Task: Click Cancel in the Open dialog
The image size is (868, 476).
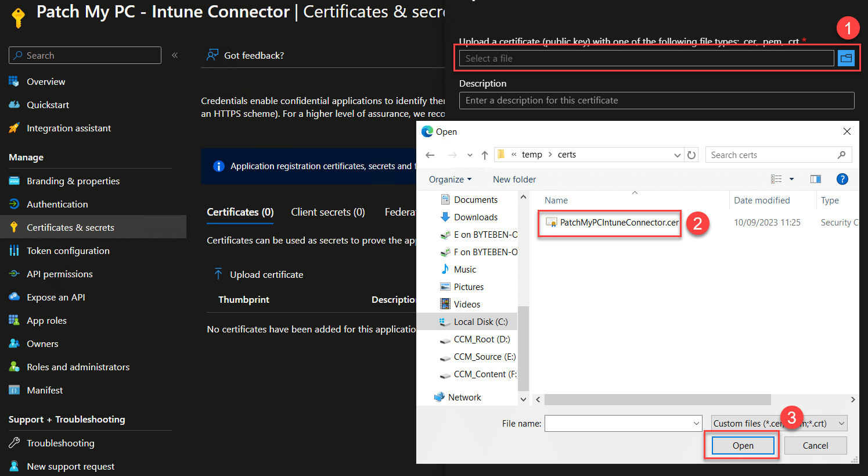Action: point(815,446)
